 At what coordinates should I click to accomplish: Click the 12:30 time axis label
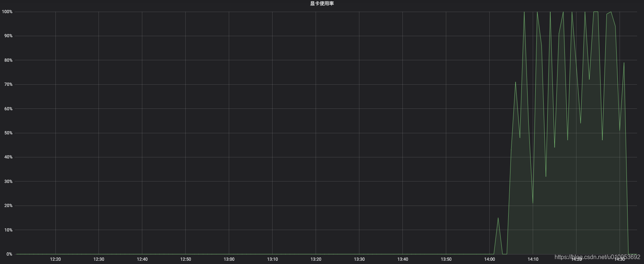click(99, 259)
